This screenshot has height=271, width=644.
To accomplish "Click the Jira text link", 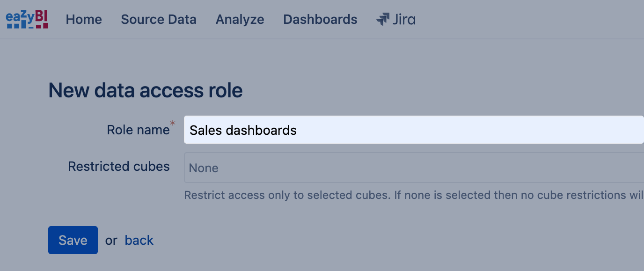I will tap(404, 19).
